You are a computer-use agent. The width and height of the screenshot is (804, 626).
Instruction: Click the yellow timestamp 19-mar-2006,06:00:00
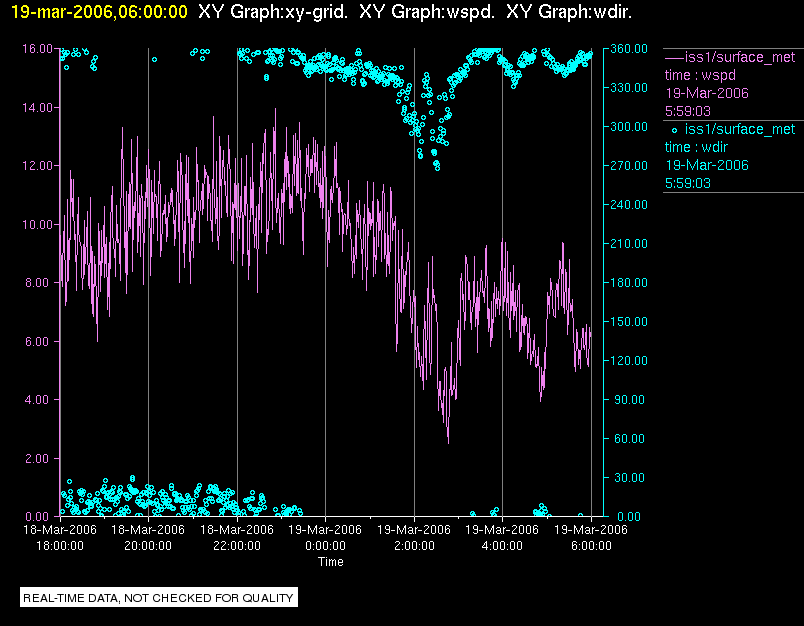[99, 12]
